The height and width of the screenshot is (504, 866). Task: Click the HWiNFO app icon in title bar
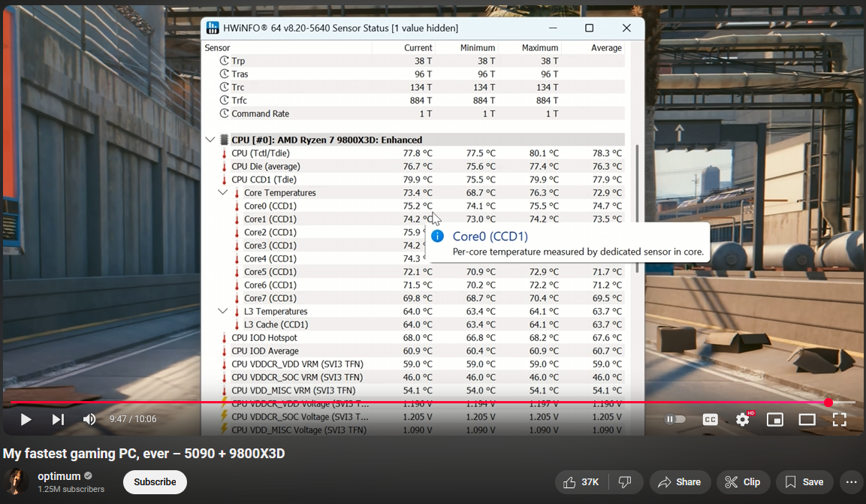(213, 28)
